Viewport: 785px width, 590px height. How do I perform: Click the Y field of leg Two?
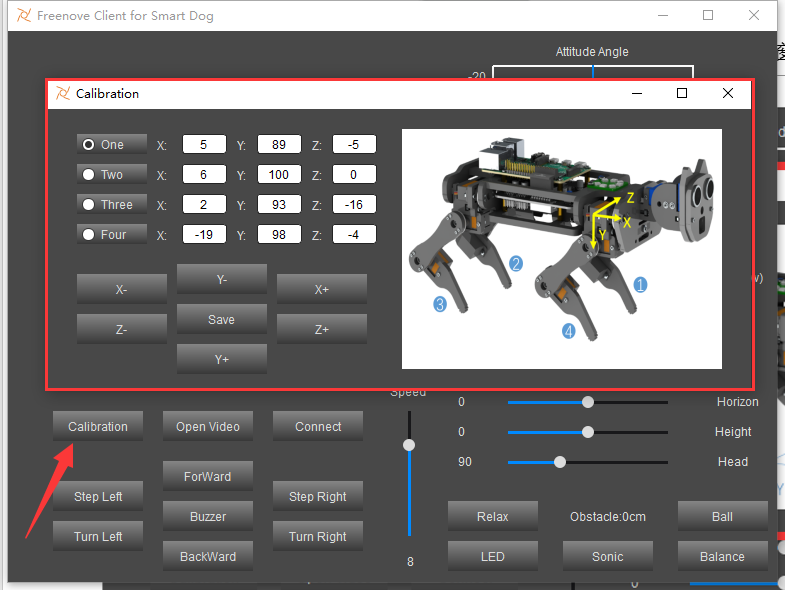279,174
